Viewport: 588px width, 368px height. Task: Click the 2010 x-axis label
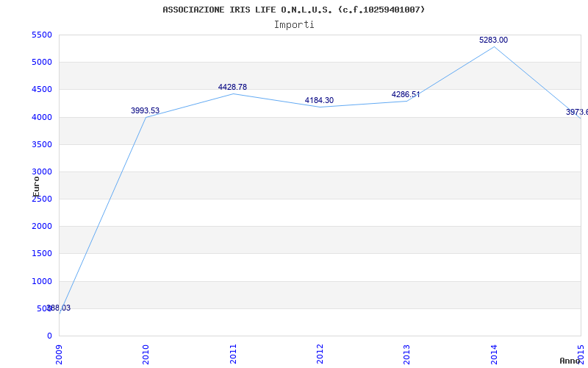coord(146,354)
